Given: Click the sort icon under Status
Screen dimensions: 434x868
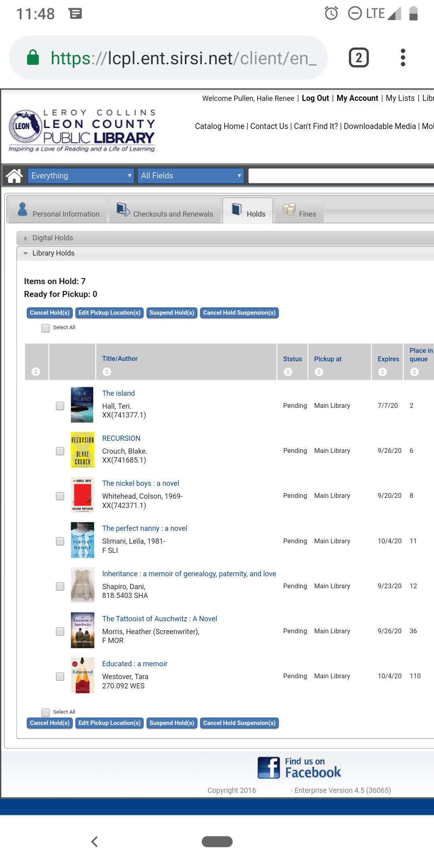Looking at the screenshot, I should 288,372.
